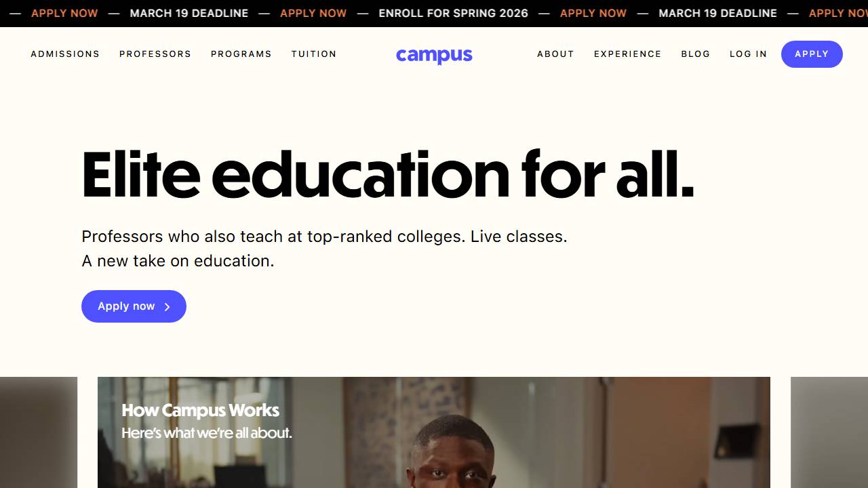868x488 pixels.
Task: Go to the Programs section
Action: (241, 54)
